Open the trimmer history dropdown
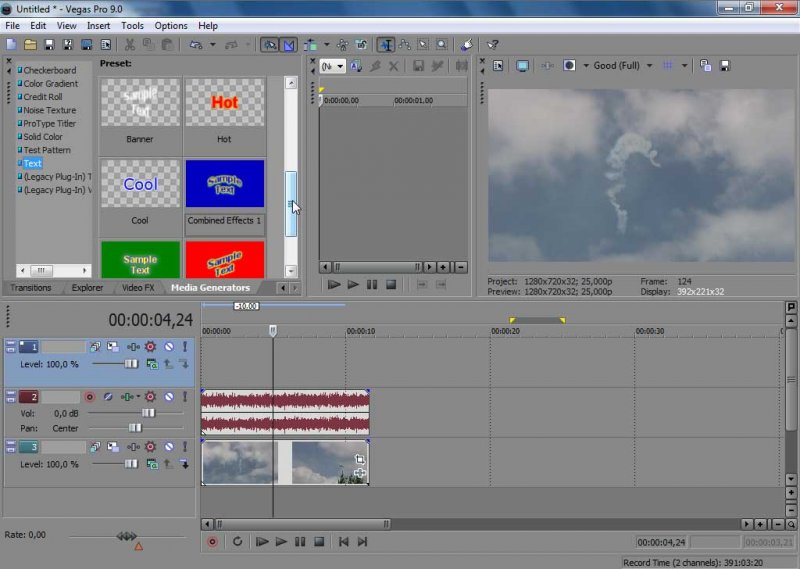 coord(341,66)
